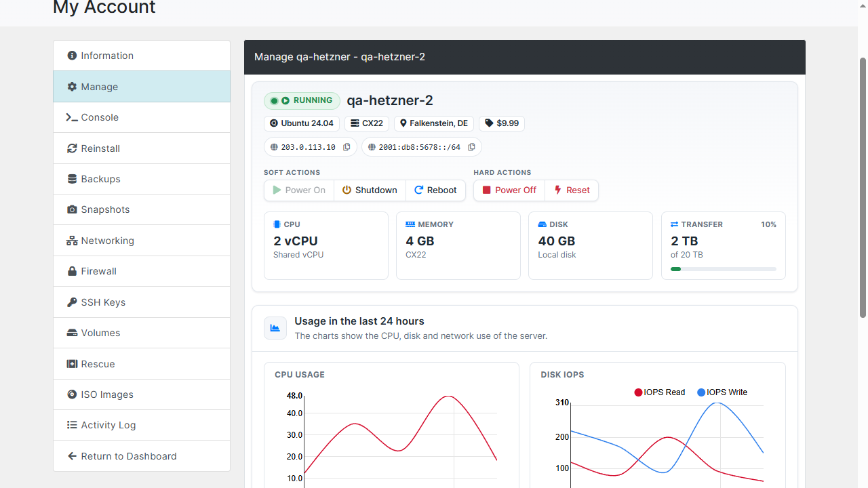Viewport: 868px width, 488px height.
Task: Go to the Reinstall section
Action: [x=142, y=148]
